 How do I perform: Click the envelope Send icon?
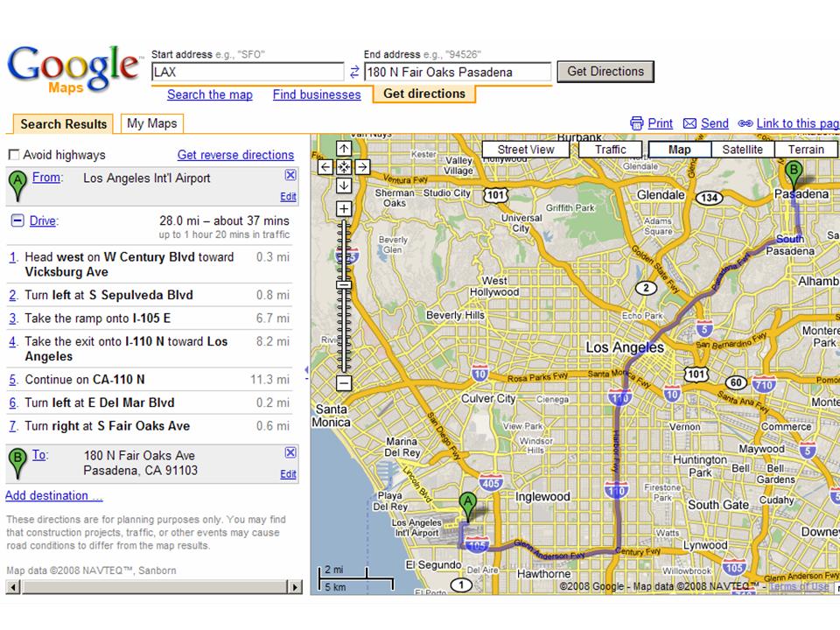coord(689,123)
